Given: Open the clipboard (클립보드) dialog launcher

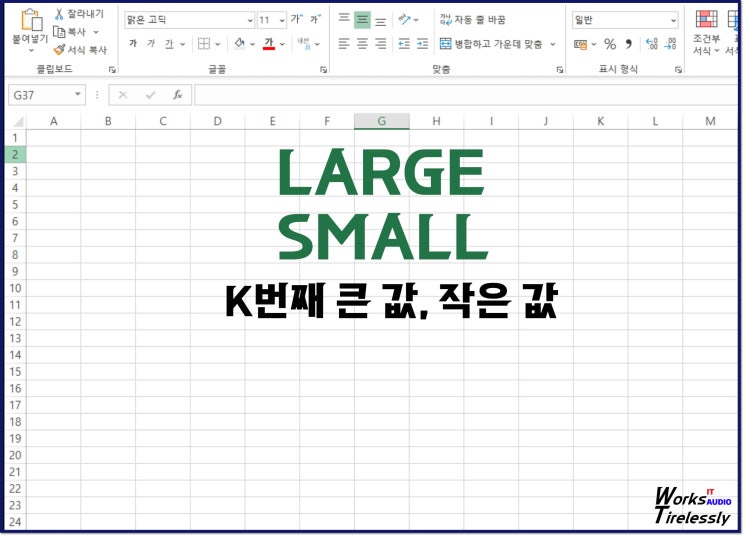Looking at the screenshot, I should click(x=112, y=70).
